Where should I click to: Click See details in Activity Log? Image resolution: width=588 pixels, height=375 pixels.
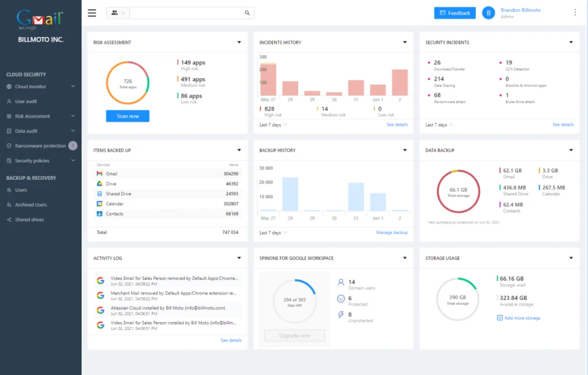click(x=231, y=340)
